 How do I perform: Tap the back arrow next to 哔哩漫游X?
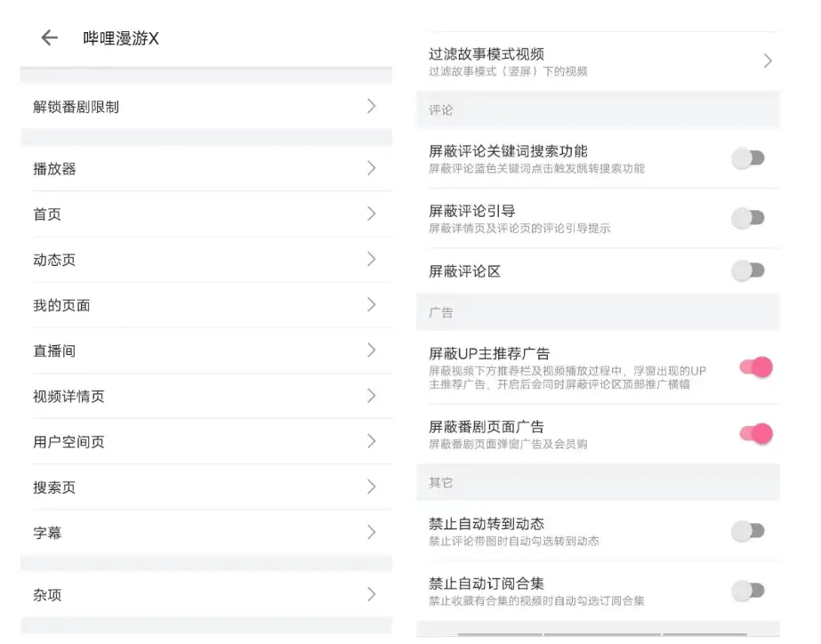tap(49, 37)
